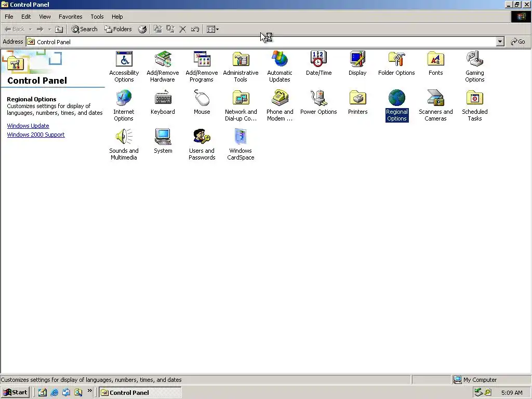This screenshot has width=532, height=399.
Task: Click the History toolbar icon
Action: [142, 29]
